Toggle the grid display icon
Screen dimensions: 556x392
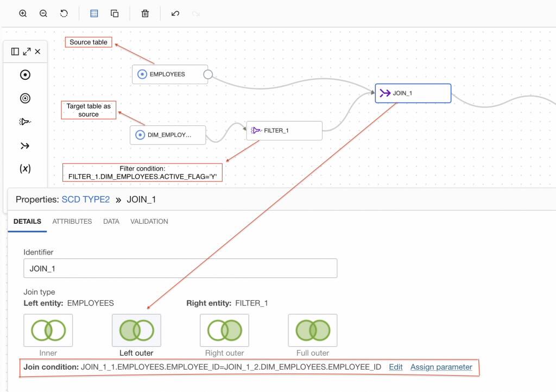coord(94,13)
